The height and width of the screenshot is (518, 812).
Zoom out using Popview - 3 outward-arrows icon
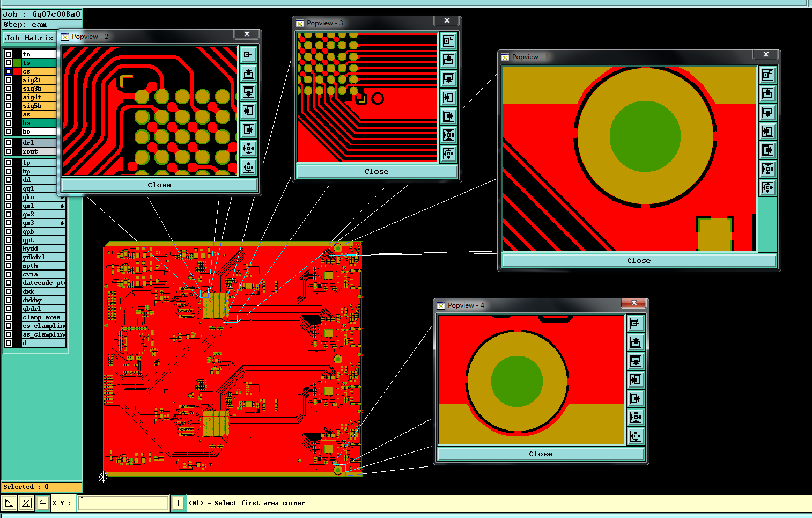(x=448, y=154)
